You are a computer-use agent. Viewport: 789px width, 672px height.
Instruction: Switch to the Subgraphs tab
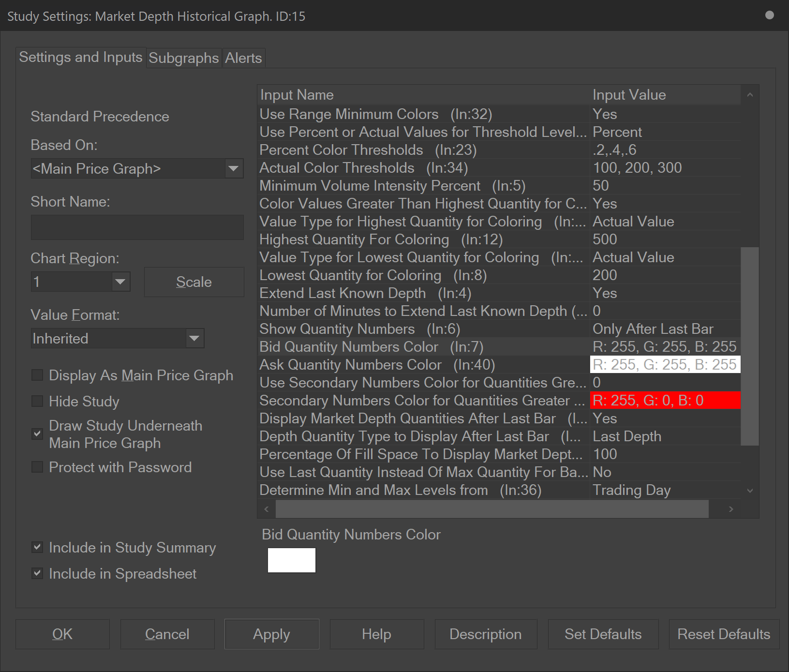[x=184, y=58]
